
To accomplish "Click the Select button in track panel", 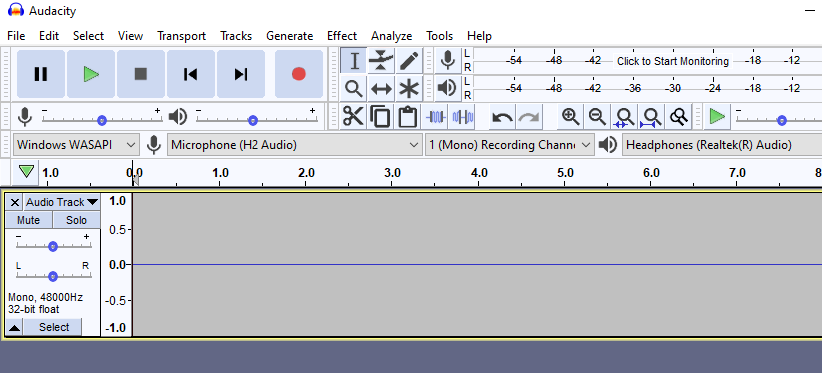I will pyautogui.click(x=53, y=327).
